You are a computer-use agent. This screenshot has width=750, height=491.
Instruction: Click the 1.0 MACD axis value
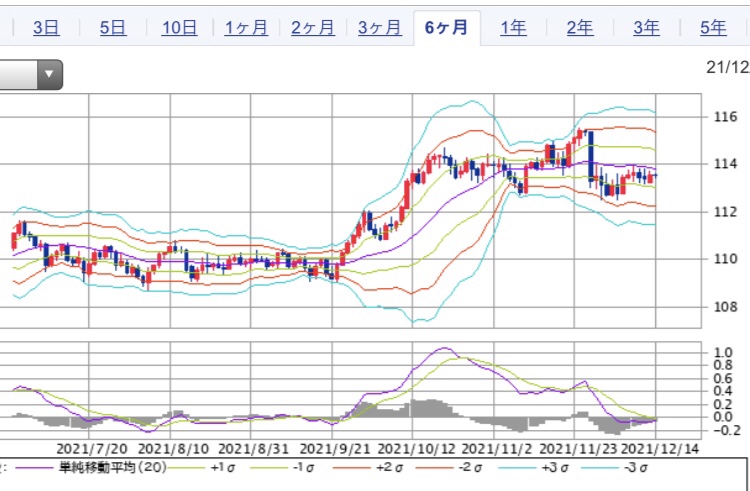[x=722, y=353]
